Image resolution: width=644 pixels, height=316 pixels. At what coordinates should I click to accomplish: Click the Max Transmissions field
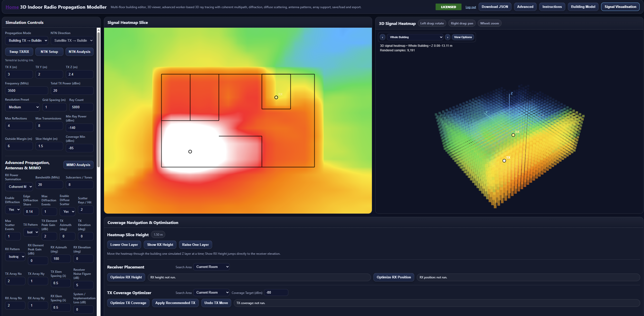[x=49, y=126]
